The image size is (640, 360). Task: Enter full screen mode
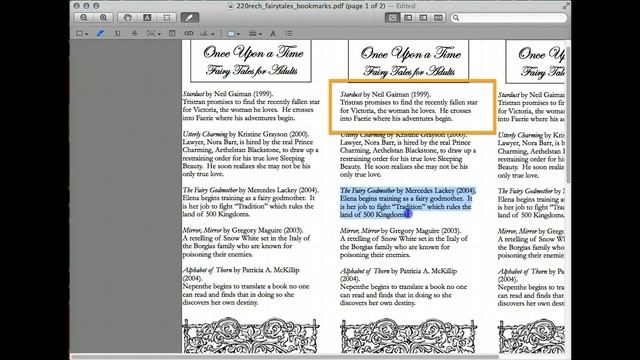[566, 6]
